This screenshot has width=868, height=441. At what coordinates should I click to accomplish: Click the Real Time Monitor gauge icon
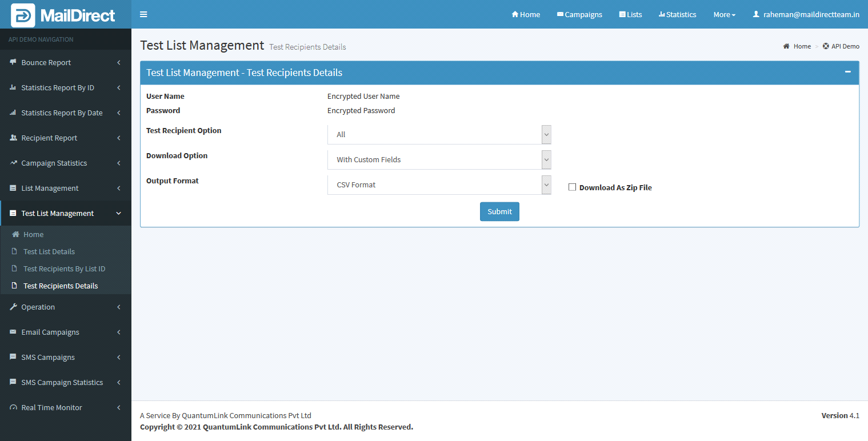click(13, 407)
